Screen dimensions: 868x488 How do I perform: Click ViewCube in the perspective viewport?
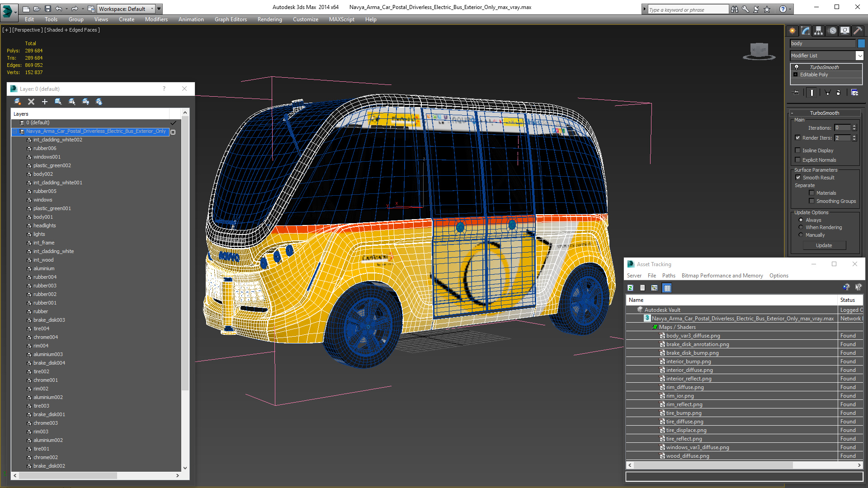coord(759,51)
